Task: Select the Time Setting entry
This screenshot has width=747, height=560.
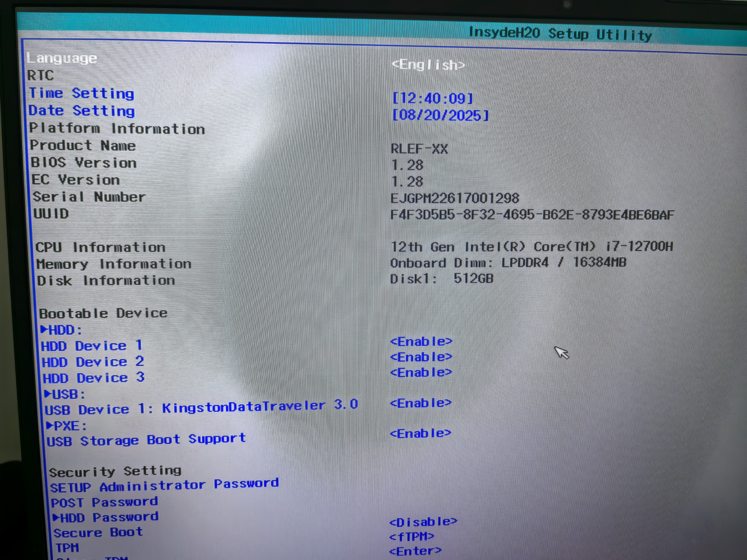Action: (x=81, y=93)
